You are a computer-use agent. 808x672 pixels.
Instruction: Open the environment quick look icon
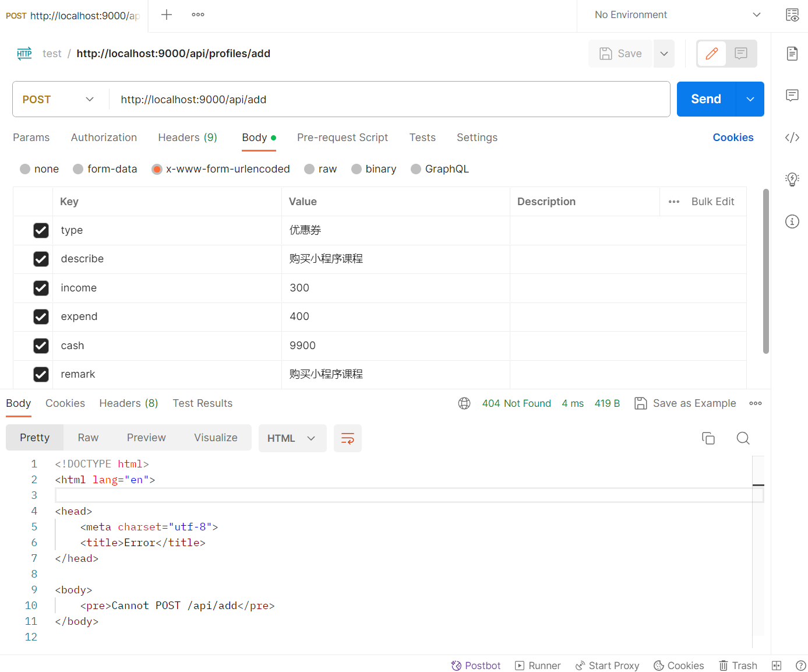[x=792, y=15]
